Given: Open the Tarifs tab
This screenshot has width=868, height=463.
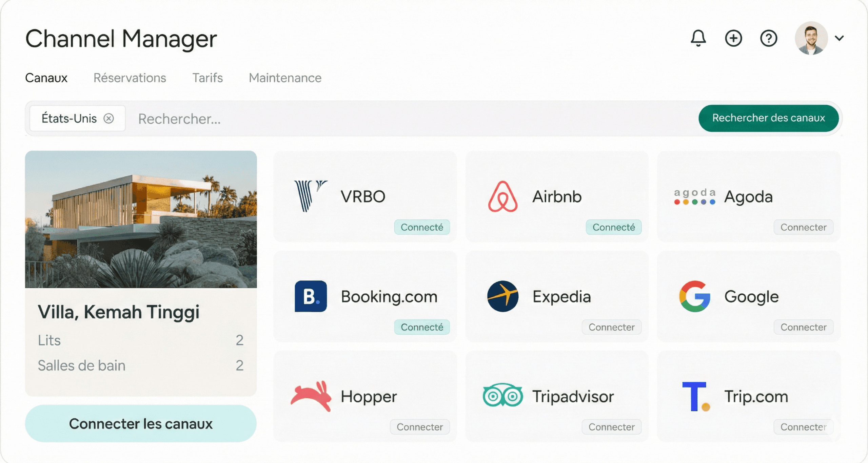Looking at the screenshot, I should [207, 78].
